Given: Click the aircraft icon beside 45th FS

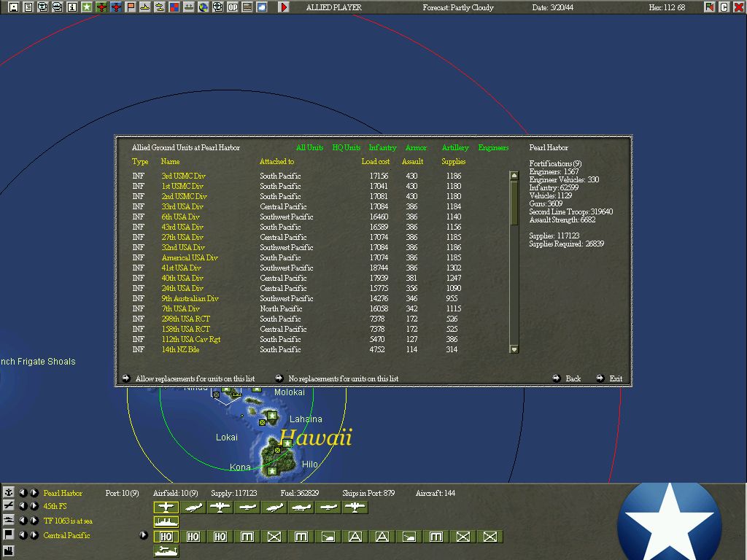Looking at the screenshot, I should click(9, 506).
